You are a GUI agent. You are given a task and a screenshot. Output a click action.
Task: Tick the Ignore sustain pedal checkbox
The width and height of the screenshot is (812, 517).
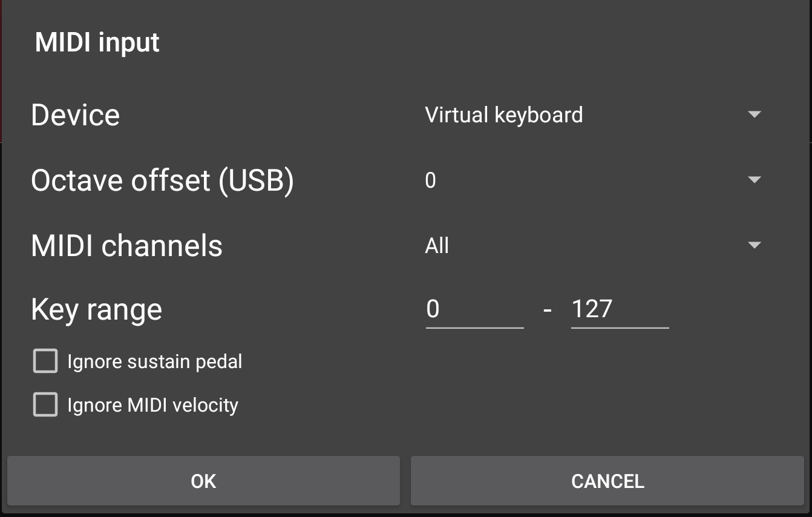[x=45, y=361]
